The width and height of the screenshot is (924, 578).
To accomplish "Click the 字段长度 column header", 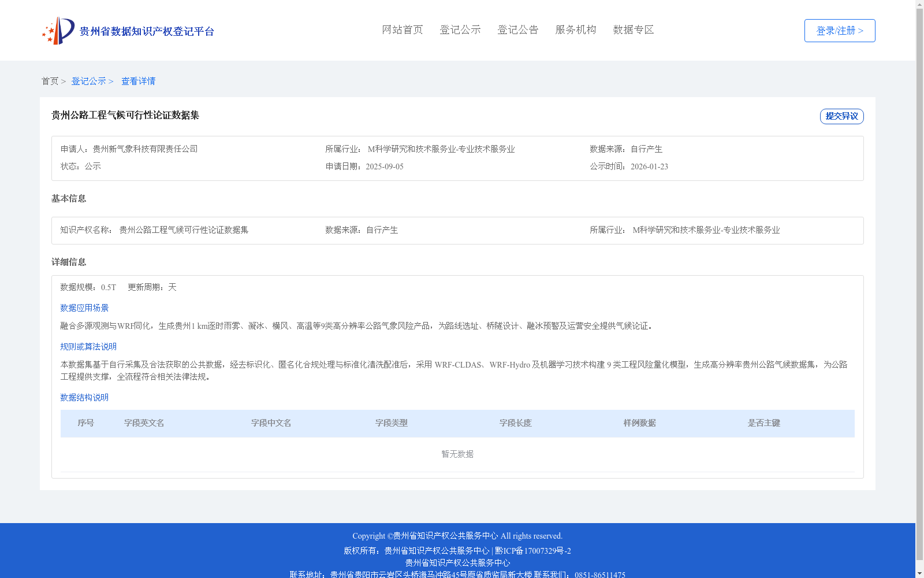I will [516, 423].
